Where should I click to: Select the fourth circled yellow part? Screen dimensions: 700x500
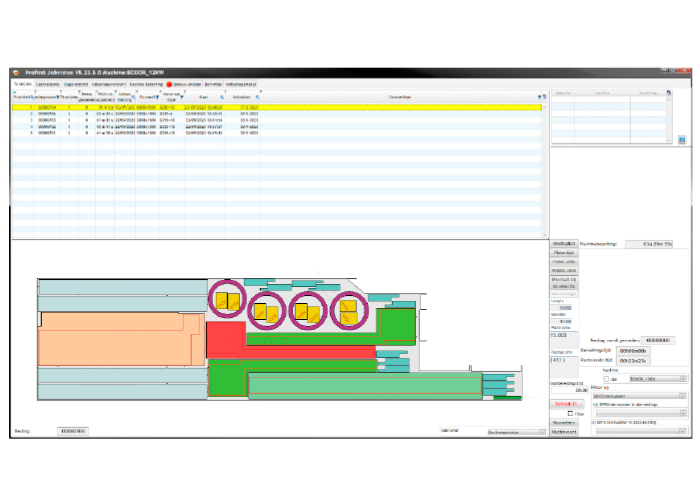tap(348, 310)
